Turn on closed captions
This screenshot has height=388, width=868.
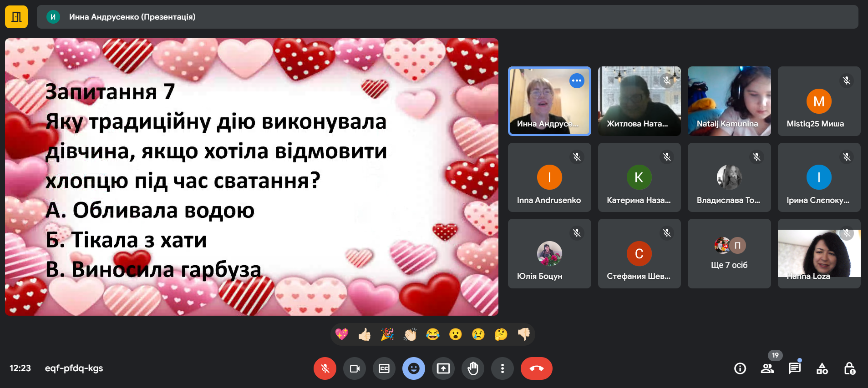[384, 368]
